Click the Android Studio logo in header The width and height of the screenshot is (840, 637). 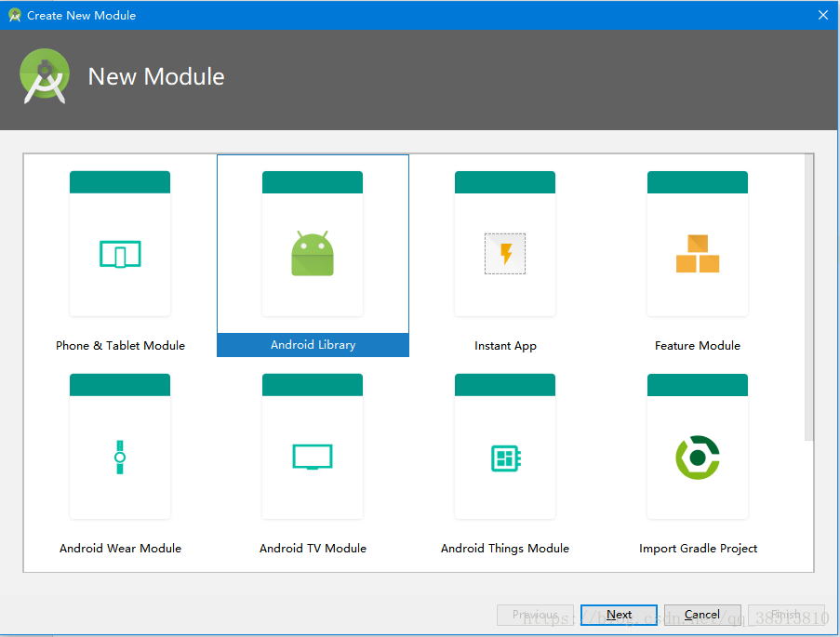coord(45,76)
